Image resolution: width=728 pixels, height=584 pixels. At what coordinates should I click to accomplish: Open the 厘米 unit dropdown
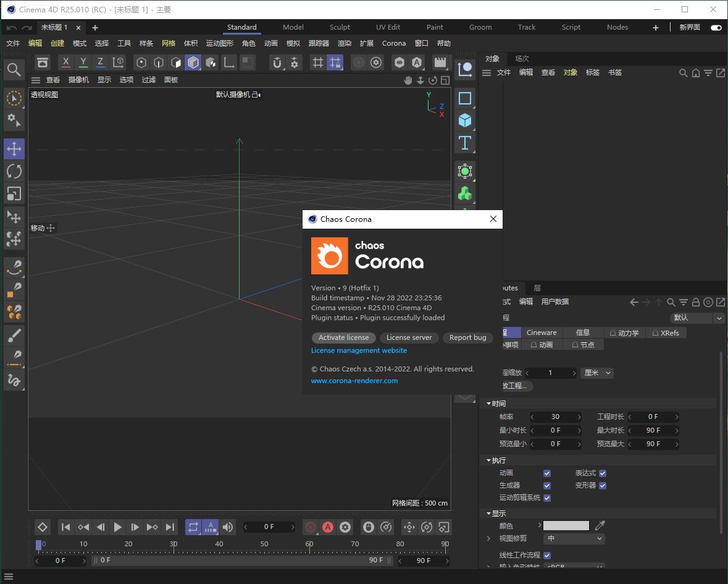[596, 373]
